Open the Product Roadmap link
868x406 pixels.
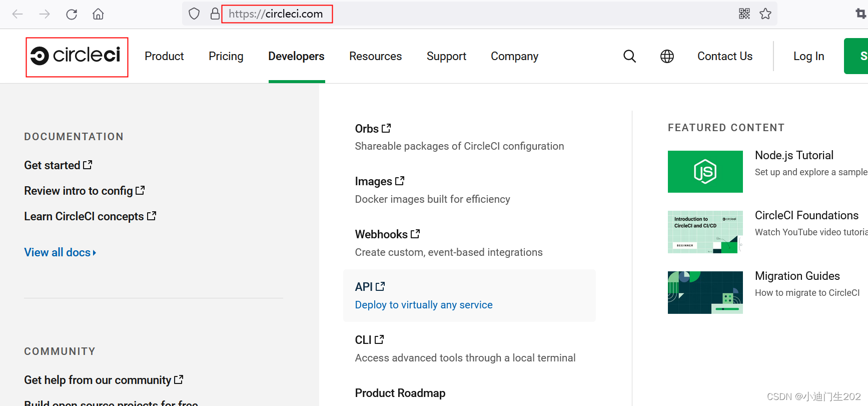coord(400,393)
